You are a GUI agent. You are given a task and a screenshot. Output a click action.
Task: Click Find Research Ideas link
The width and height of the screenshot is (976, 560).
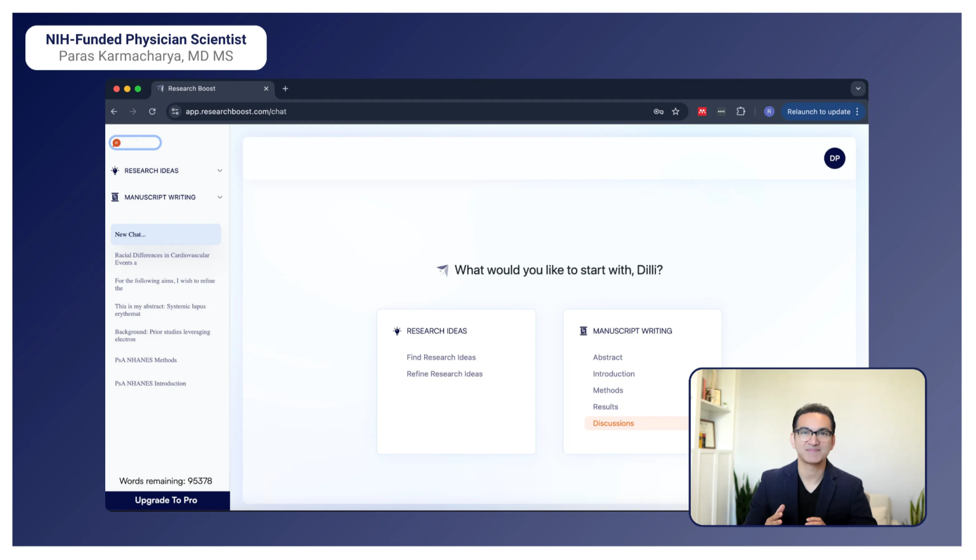tap(441, 357)
